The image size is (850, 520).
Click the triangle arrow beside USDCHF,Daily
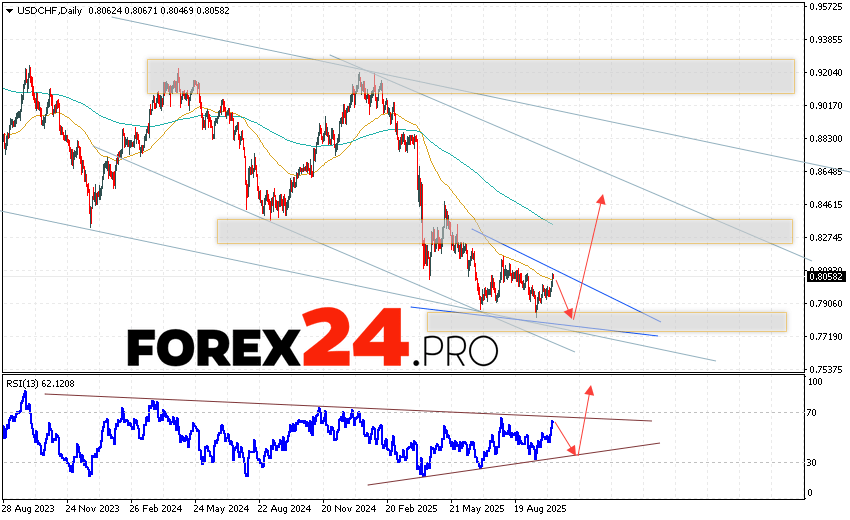pos(8,9)
